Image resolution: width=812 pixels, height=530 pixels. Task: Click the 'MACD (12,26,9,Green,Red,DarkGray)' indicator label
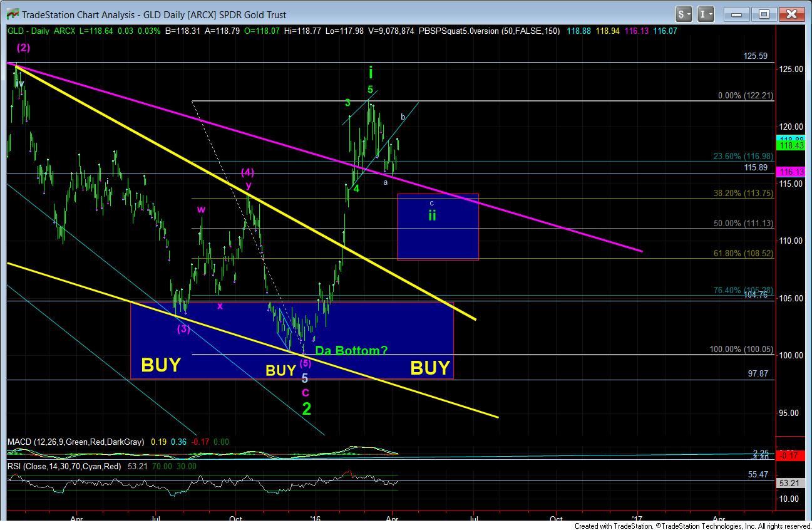[76, 442]
